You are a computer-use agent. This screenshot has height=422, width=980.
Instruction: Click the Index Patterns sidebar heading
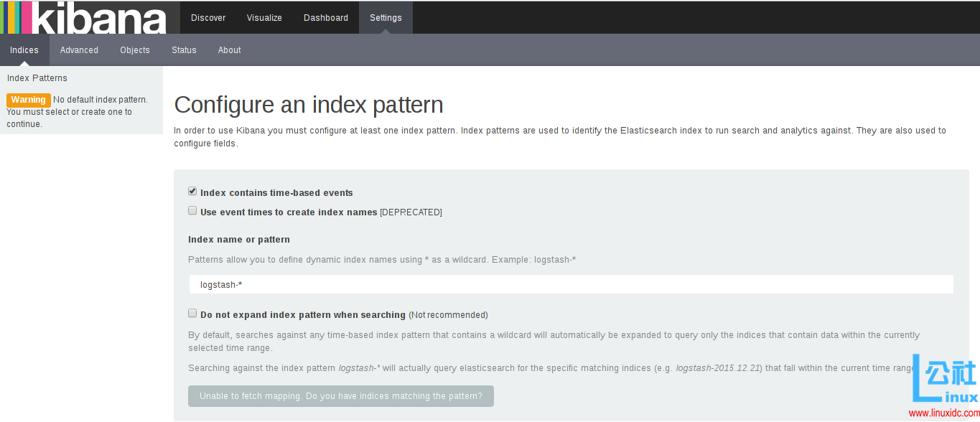[37, 78]
